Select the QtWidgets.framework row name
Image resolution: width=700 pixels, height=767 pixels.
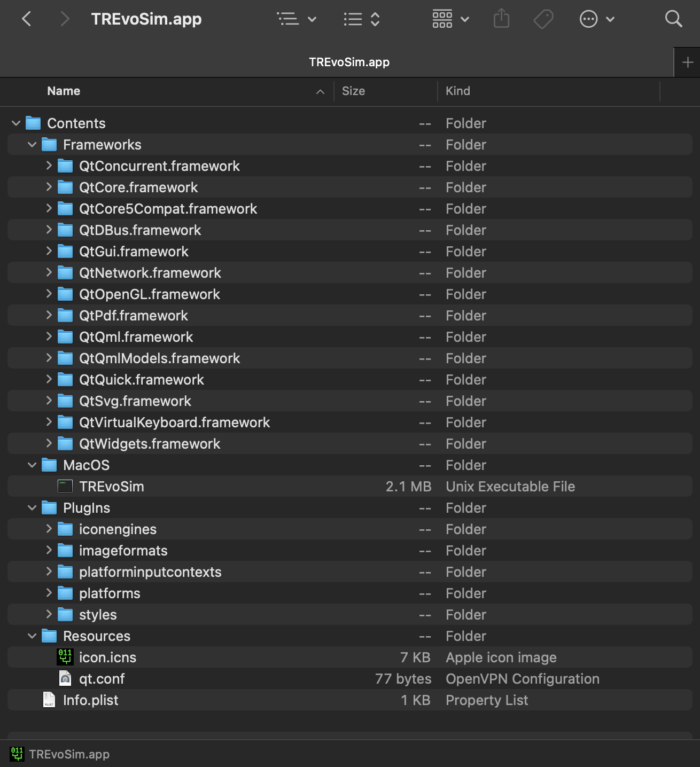tap(150, 444)
